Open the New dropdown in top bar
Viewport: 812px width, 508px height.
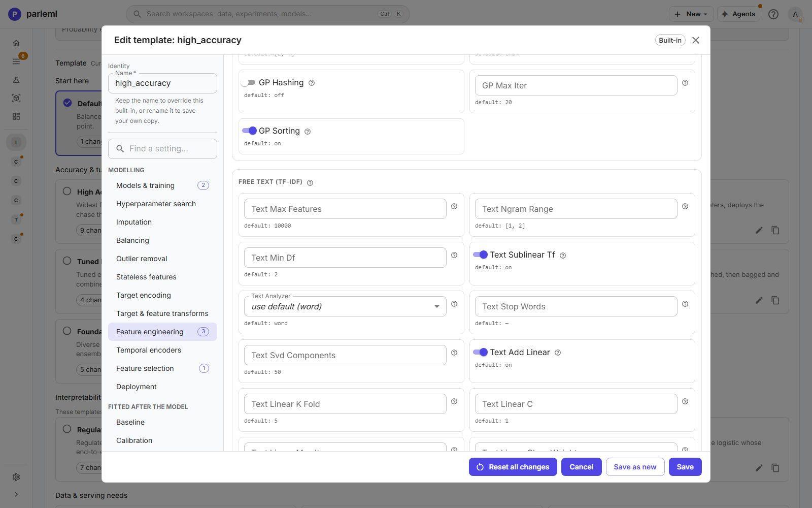691,14
